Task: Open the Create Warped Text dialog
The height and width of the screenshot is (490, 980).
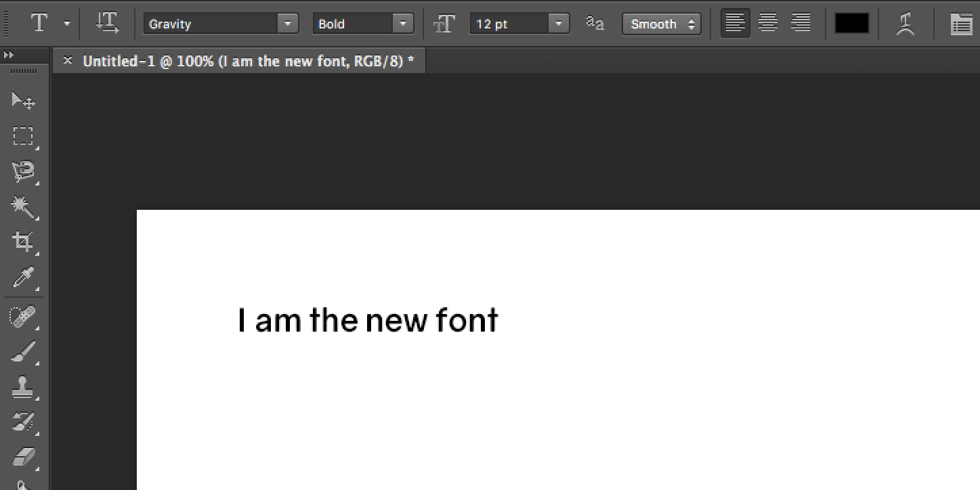Action: pos(906,23)
